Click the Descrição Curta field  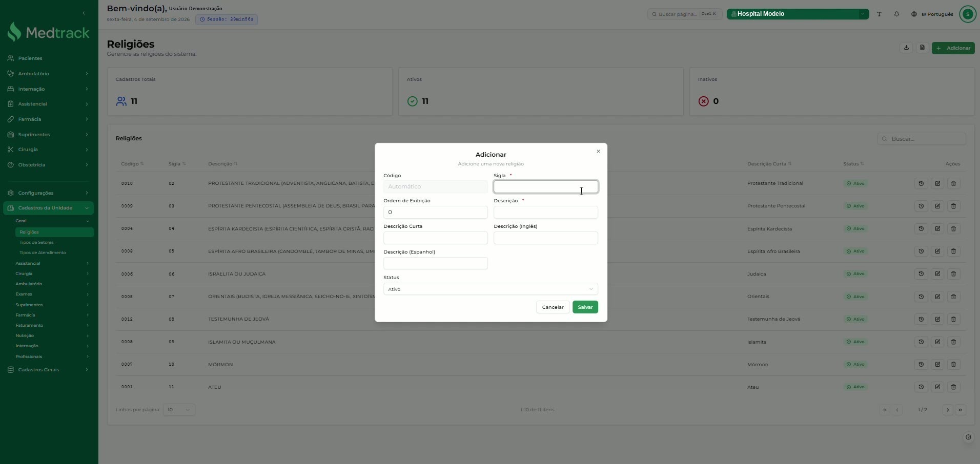tap(435, 238)
